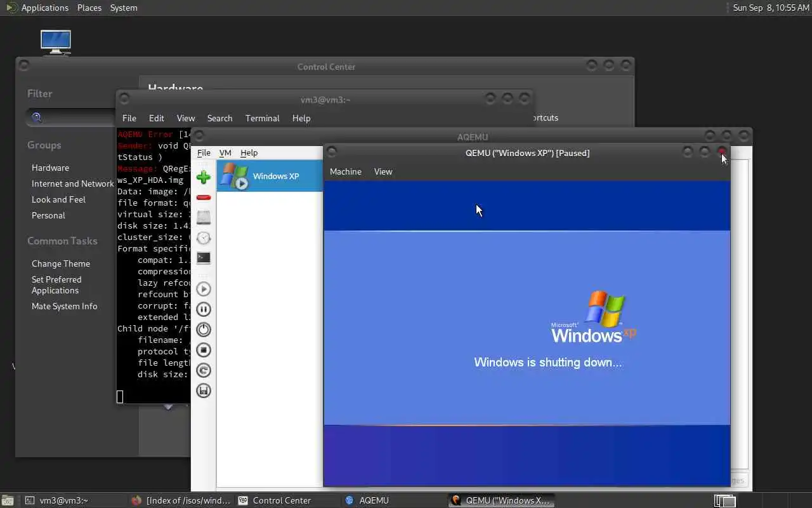Viewport: 812px width, 508px height.
Task: Open the VM menu in AQEMU
Action: point(225,152)
